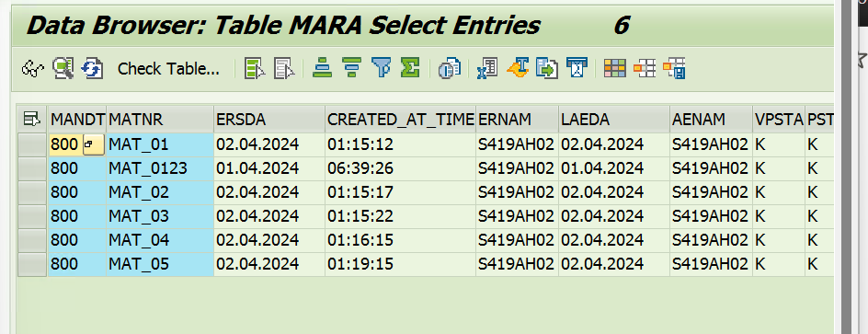Click the 01.04.2024 cell in LAEDA column
Screen dimensions: 868x334
[614, 168]
